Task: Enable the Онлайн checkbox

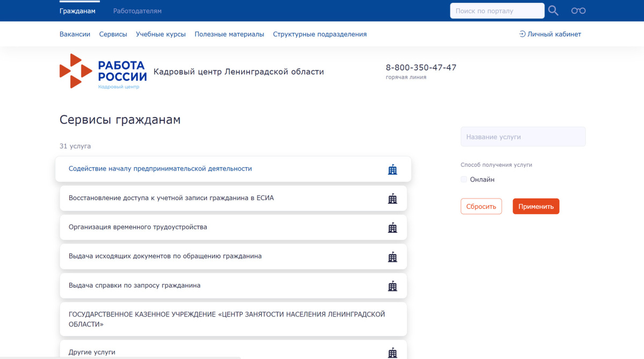Action: (x=464, y=179)
